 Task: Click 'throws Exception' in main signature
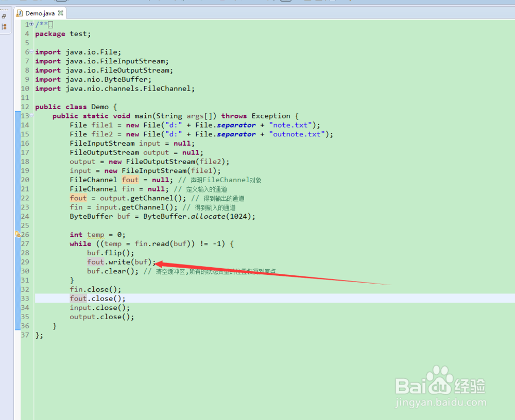click(255, 116)
